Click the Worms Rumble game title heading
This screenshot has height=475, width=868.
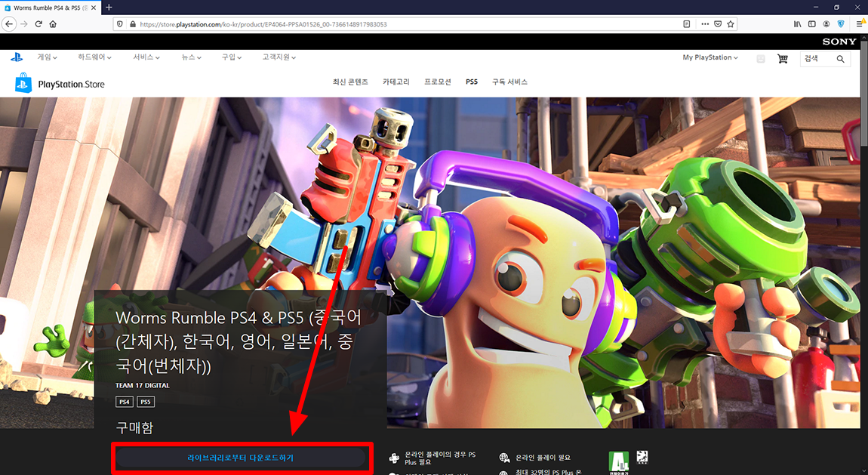click(239, 341)
